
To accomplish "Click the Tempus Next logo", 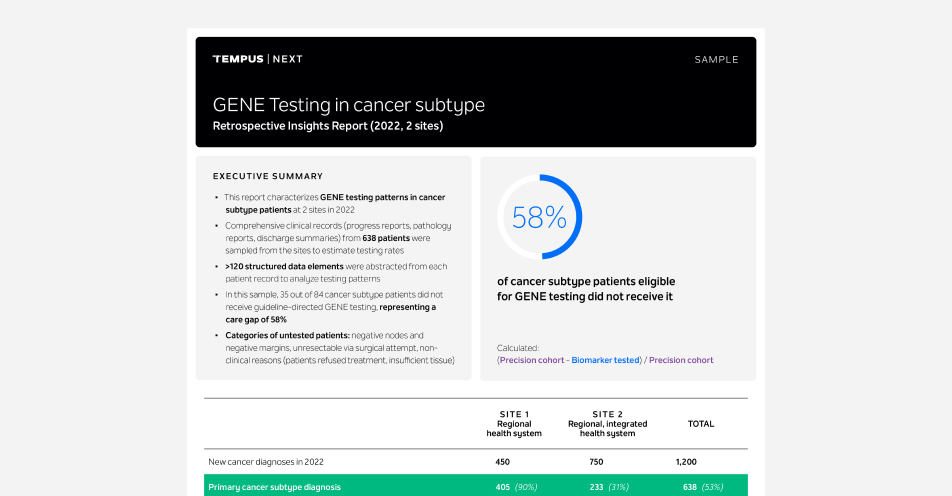I will pyautogui.click(x=257, y=59).
